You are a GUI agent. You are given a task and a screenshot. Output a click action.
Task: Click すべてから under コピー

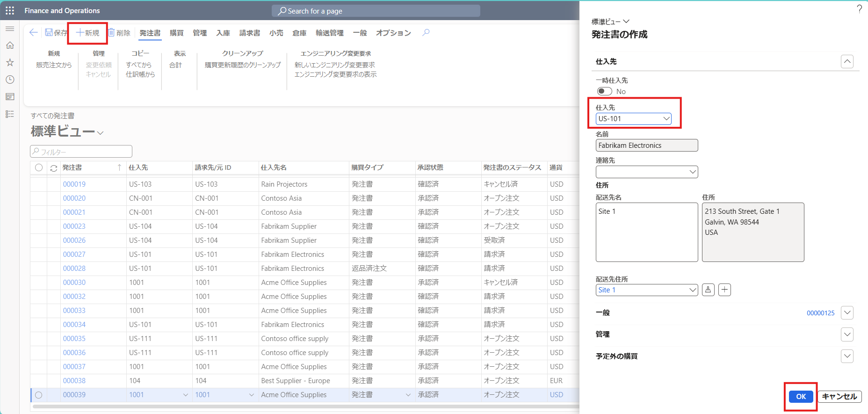[x=139, y=65]
